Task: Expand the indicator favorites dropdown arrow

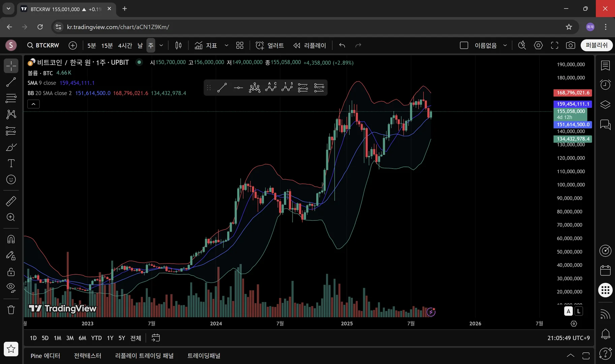Action: tap(226, 45)
